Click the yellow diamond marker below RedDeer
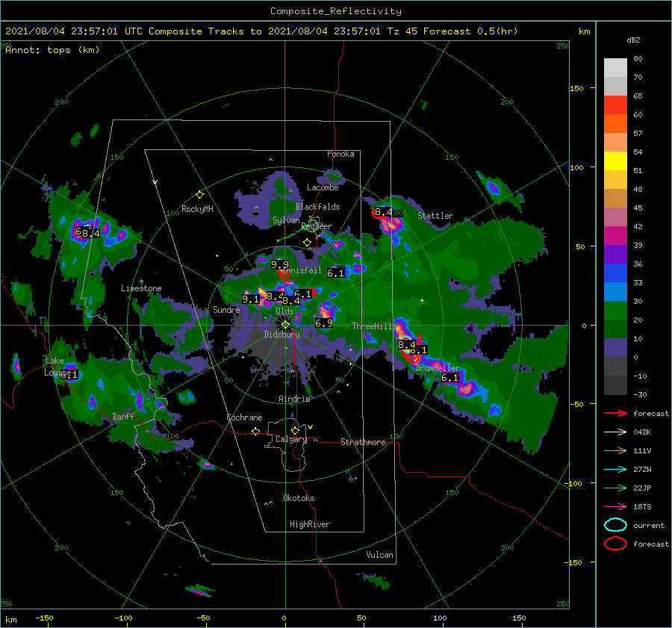 click(x=307, y=243)
